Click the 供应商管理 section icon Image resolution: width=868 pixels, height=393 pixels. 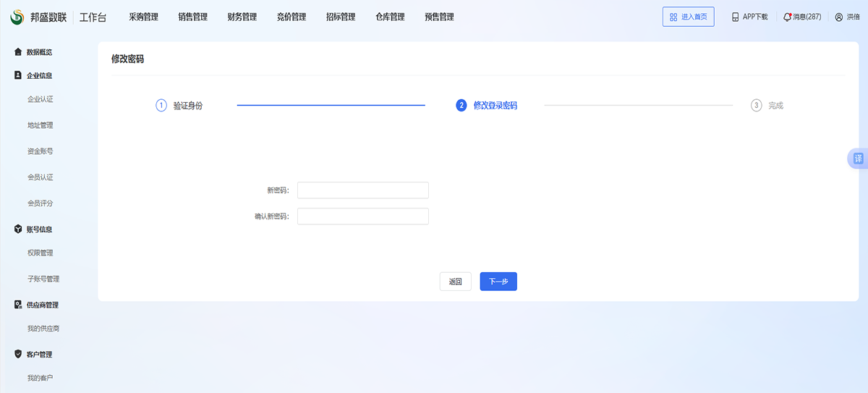coord(18,305)
